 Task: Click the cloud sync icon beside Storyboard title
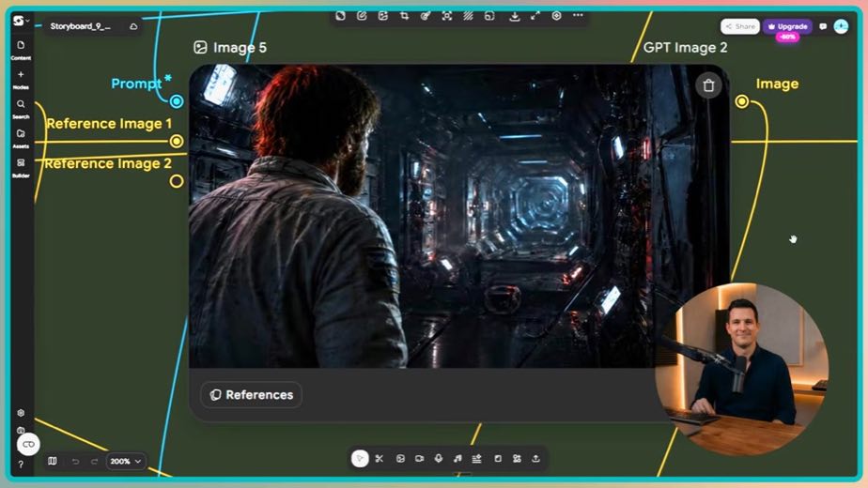click(x=133, y=26)
